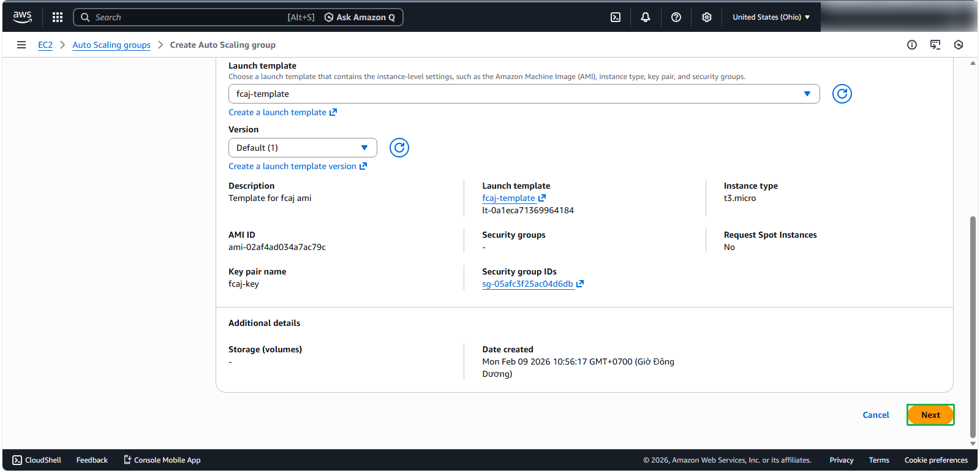
Task: Open Feedback in footer
Action: coord(92,460)
